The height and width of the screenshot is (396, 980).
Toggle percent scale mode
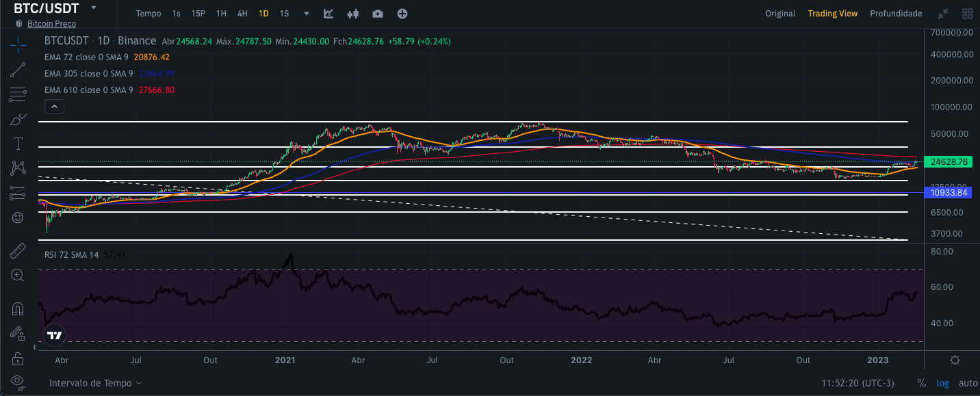point(922,384)
